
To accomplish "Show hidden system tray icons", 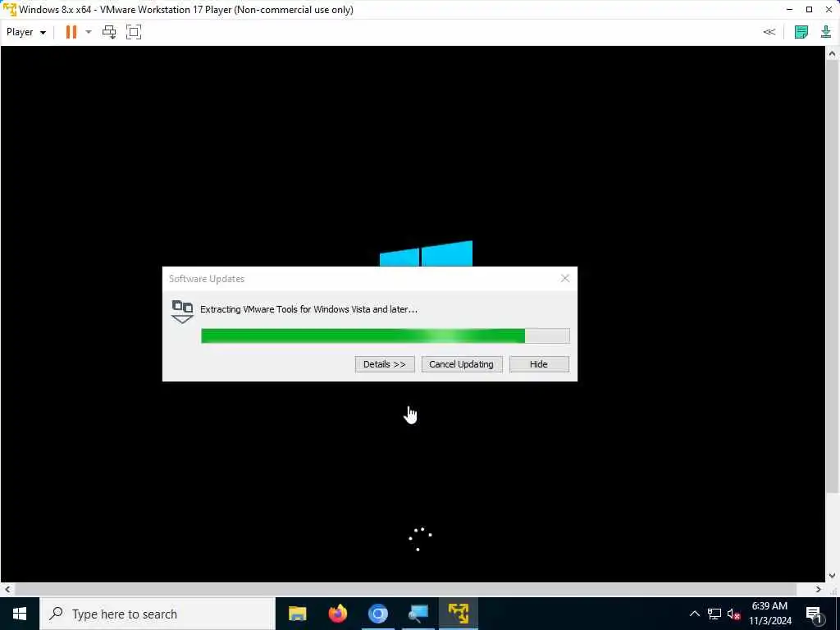I will point(694,614).
